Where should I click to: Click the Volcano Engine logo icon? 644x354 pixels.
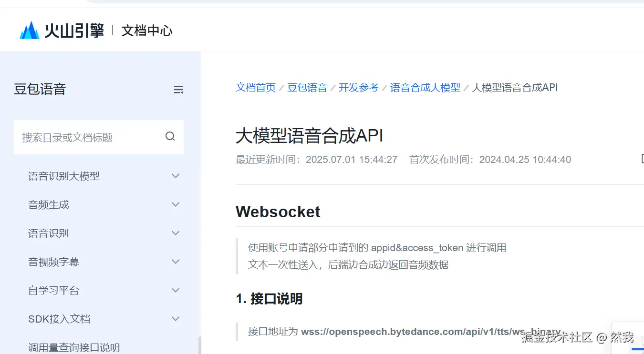30,30
